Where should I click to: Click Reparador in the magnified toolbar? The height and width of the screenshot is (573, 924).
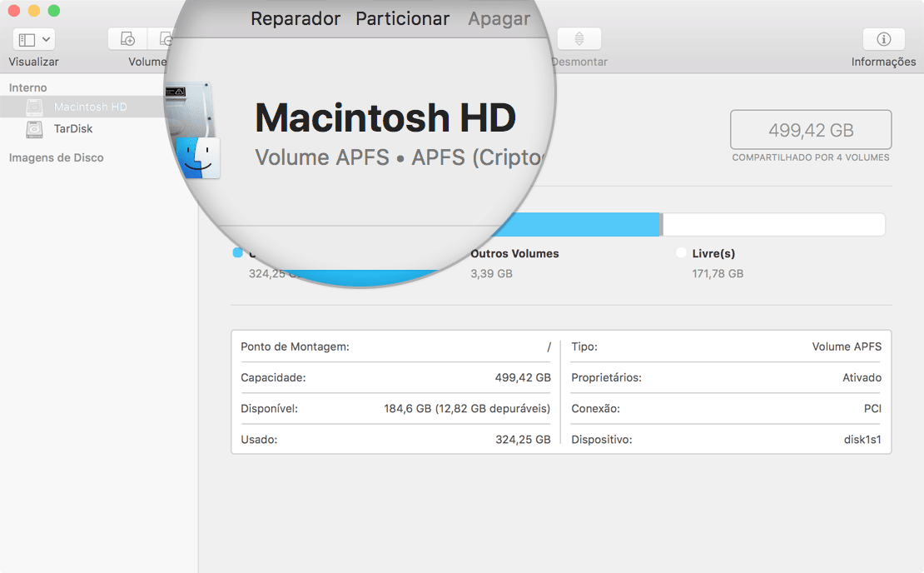tap(296, 18)
